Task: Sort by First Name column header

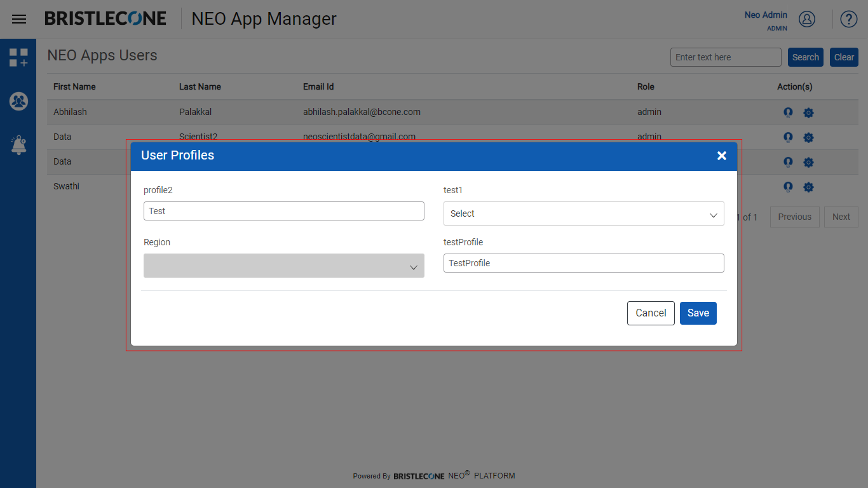Action: pos(74,86)
